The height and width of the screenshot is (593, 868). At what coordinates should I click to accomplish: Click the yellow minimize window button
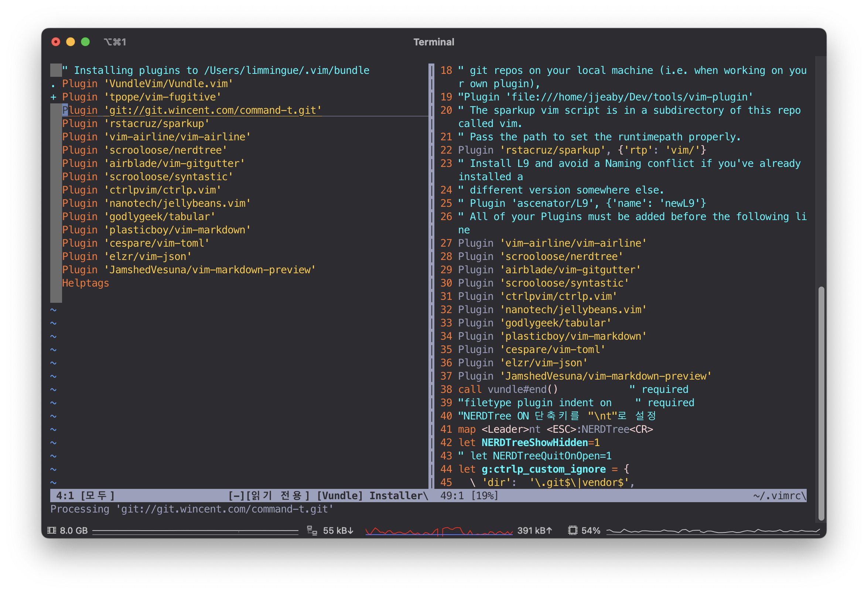[71, 42]
